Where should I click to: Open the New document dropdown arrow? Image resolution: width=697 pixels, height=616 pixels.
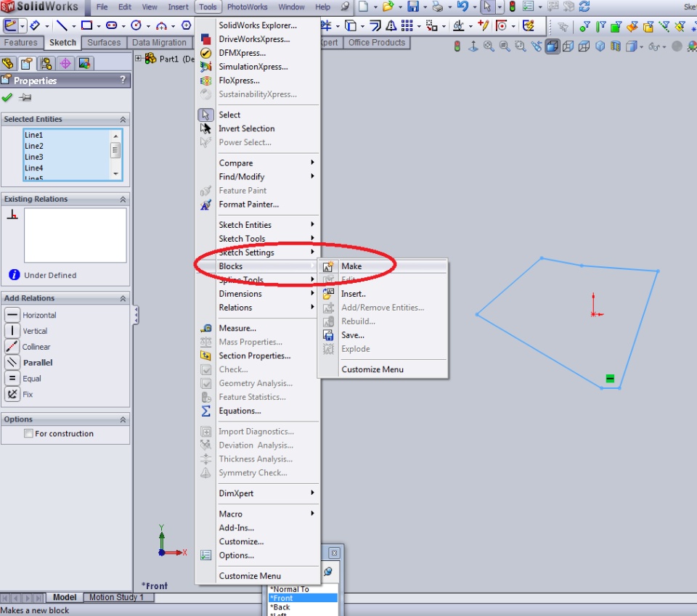click(375, 7)
